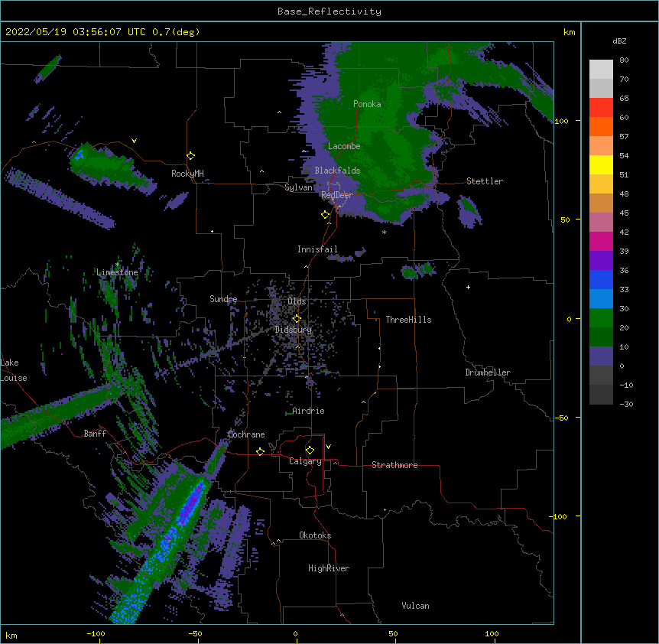Click the Calgary city label
The image size is (659, 644).
click(x=305, y=461)
